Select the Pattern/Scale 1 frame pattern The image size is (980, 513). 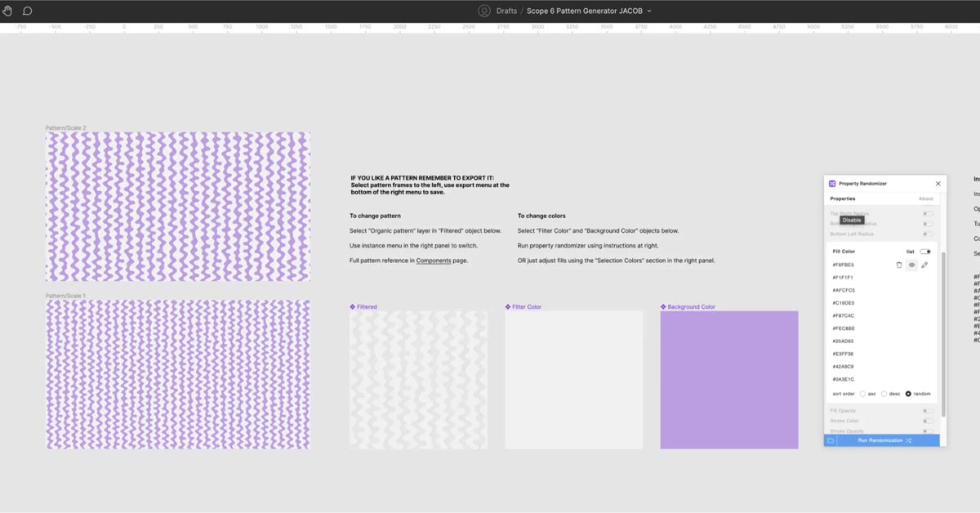click(178, 374)
